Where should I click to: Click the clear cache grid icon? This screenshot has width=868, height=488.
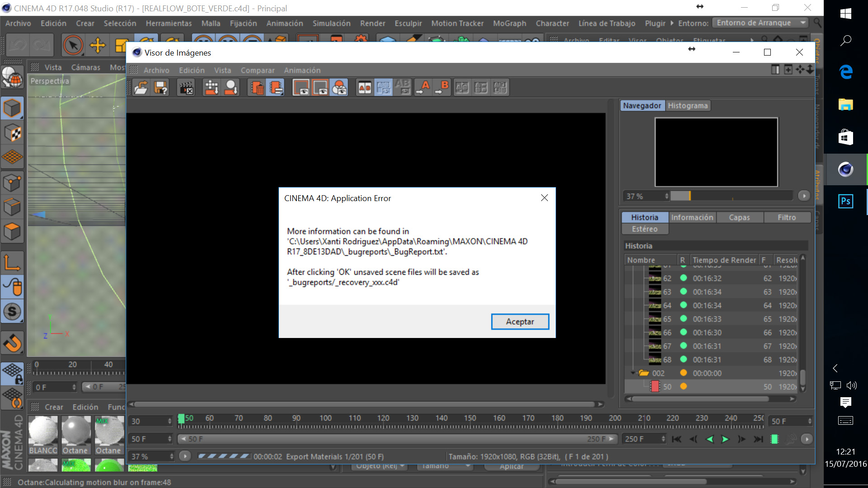[x=212, y=88]
